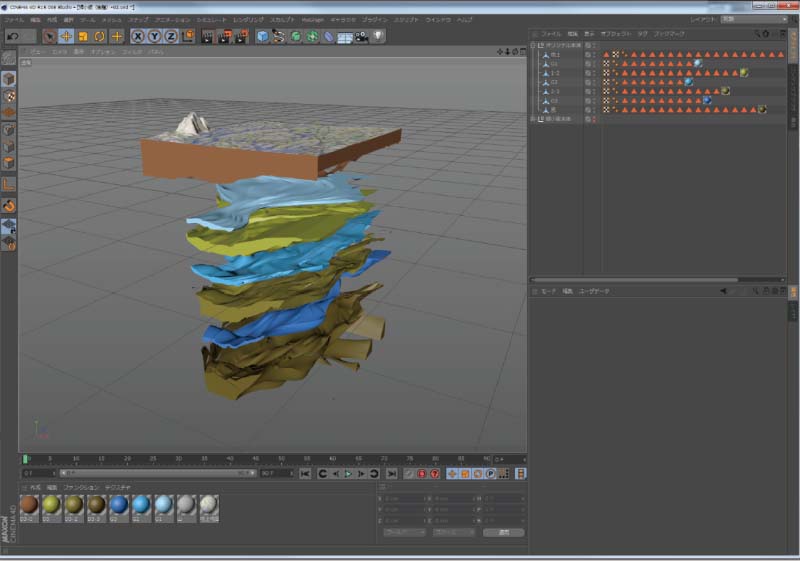The image size is (800, 561).
Task: Add a Light object
Action: [378, 36]
